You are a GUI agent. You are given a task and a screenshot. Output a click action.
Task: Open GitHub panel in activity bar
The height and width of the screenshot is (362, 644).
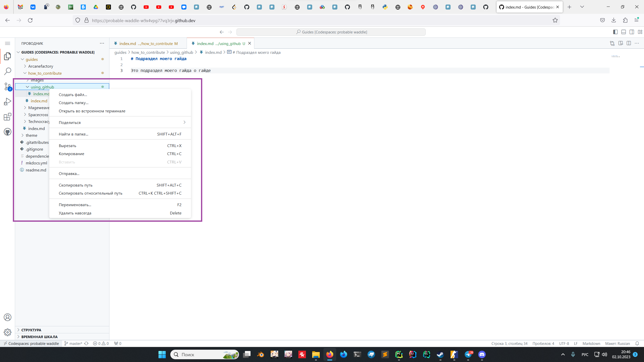pyautogui.click(x=8, y=132)
